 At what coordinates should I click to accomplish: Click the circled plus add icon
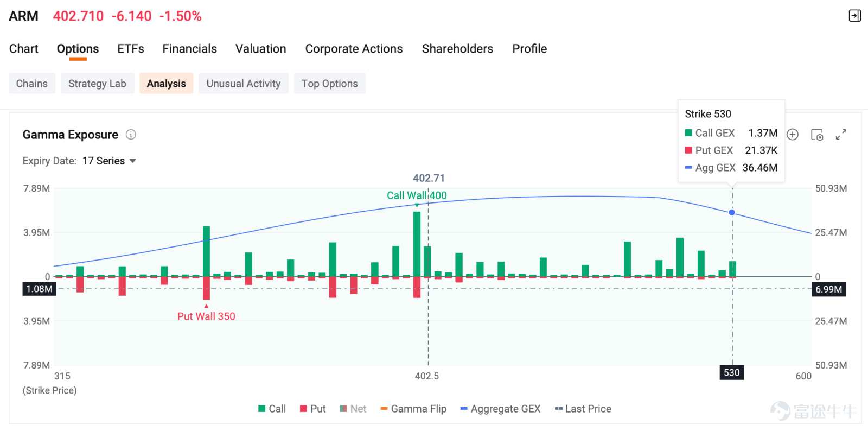click(x=793, y=135)
